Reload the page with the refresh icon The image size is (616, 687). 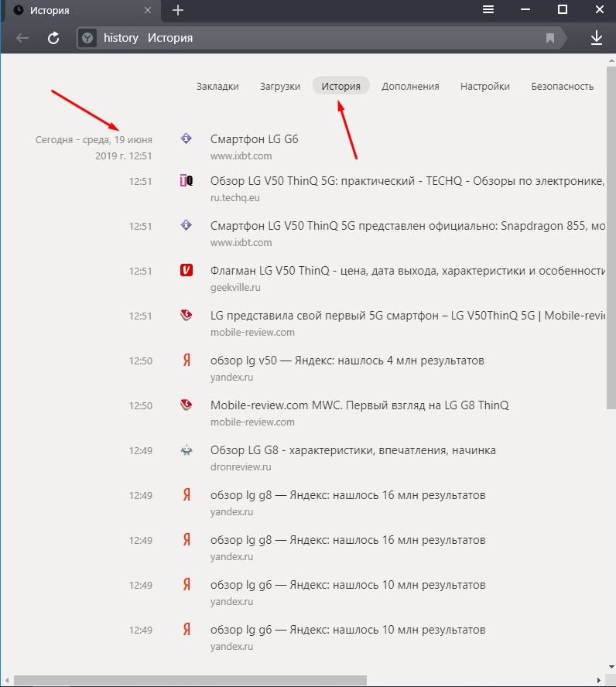pos(53,38)
